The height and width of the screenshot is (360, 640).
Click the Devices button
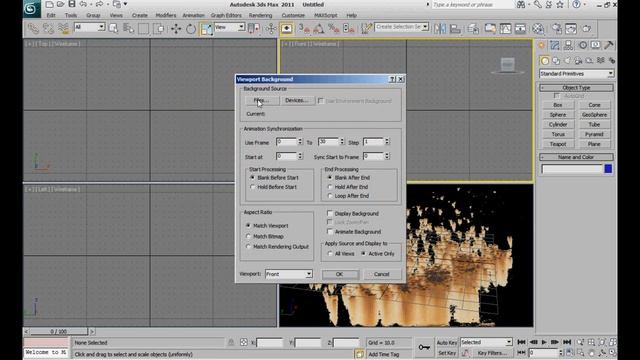pyautogui.click(x=297, y=100)
